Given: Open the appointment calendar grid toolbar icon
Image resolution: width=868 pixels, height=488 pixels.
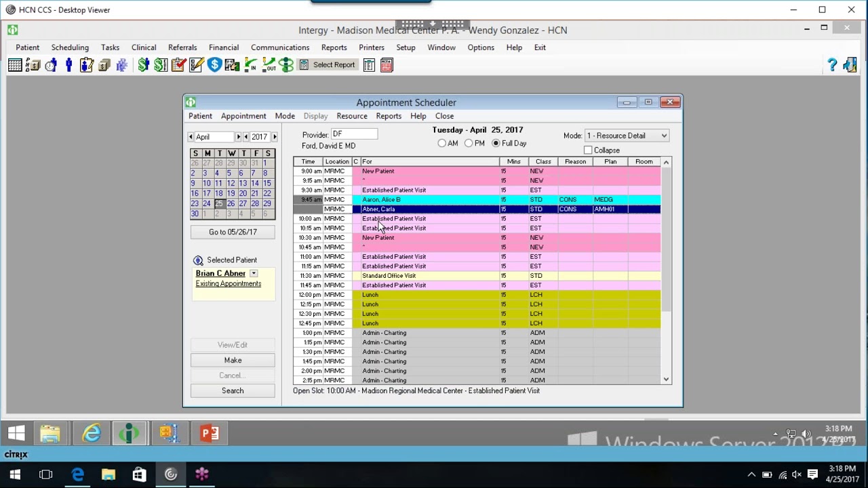Looking at the screenshot, I should coord(15,65).
